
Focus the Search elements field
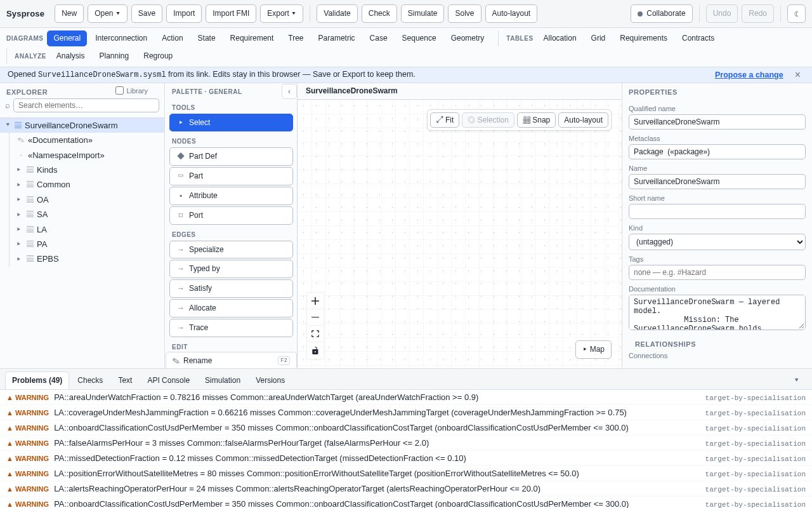point(86,105)
